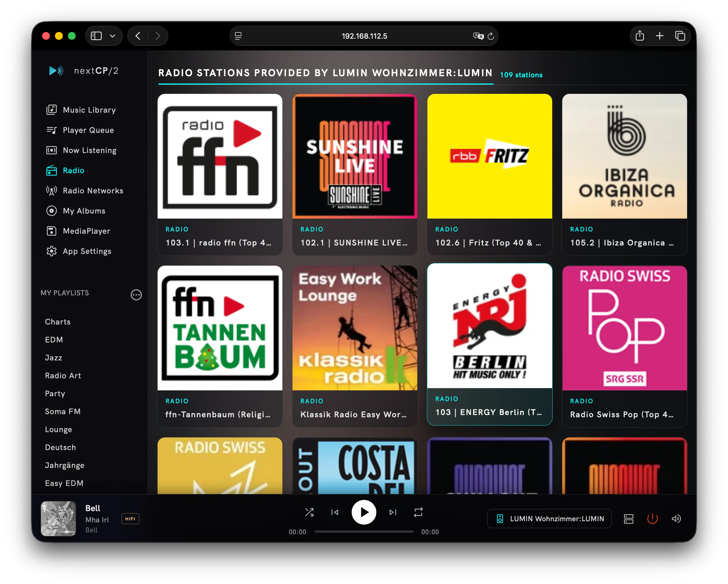Play the radio ffn 103.1 station
Viewport: 728px width, 584px height.
click(220, 174)
